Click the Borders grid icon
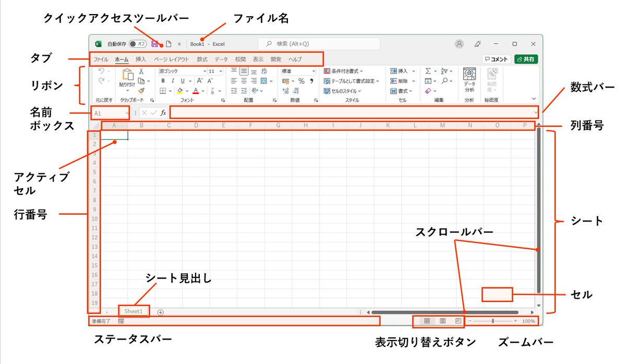 (x=163, y=91)
